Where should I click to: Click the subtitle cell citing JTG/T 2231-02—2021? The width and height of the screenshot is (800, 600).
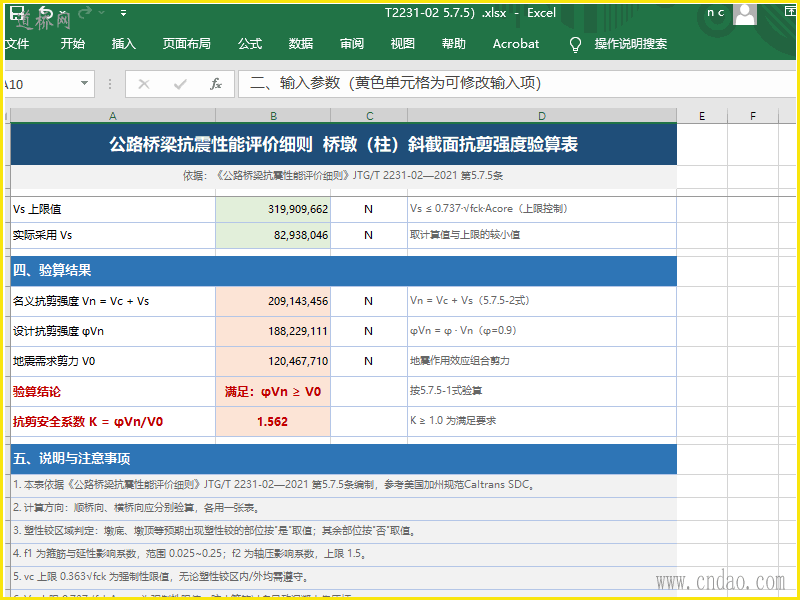point(343,176)
